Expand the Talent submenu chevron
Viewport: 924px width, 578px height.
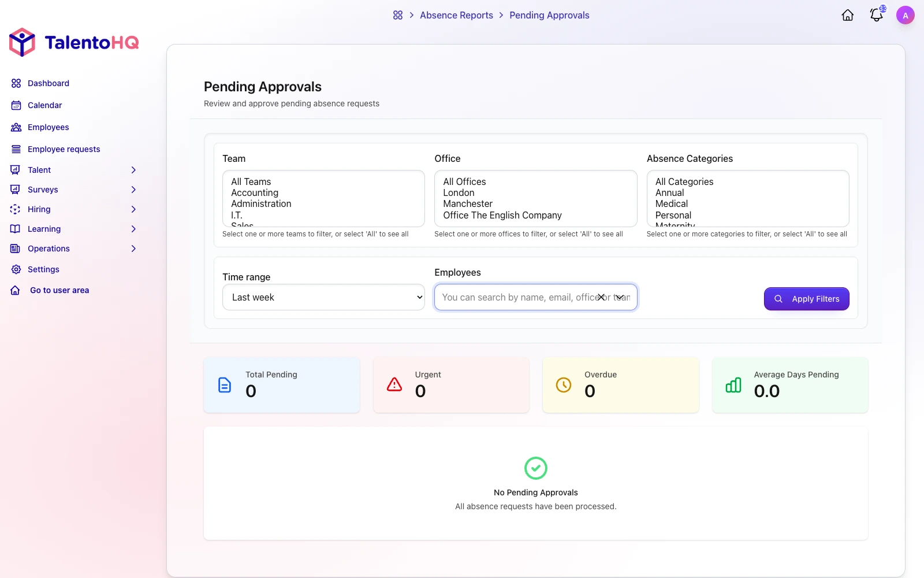(x=133, y=170)
